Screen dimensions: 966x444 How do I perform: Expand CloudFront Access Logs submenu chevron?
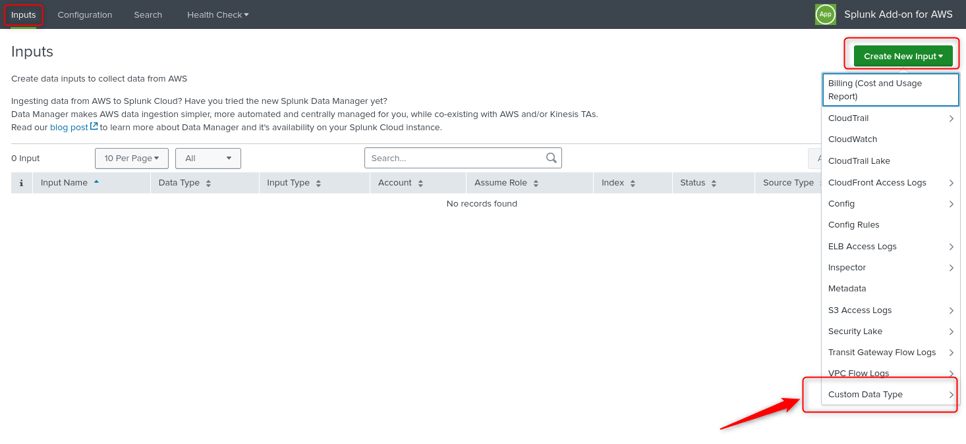[x=951, y=182]
